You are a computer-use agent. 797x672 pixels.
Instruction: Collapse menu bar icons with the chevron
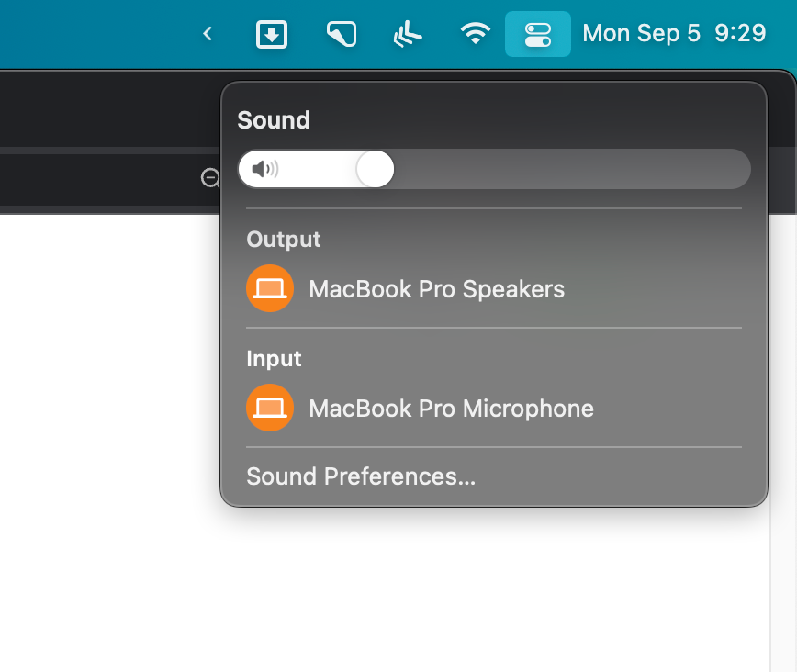(x=208, y=34)
